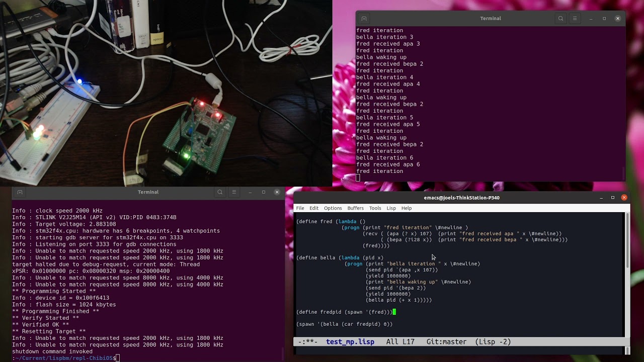This screenshot has width=644, height=362.
Task: Search in the bottom Terminal window
Action: [x=220, y=192]
